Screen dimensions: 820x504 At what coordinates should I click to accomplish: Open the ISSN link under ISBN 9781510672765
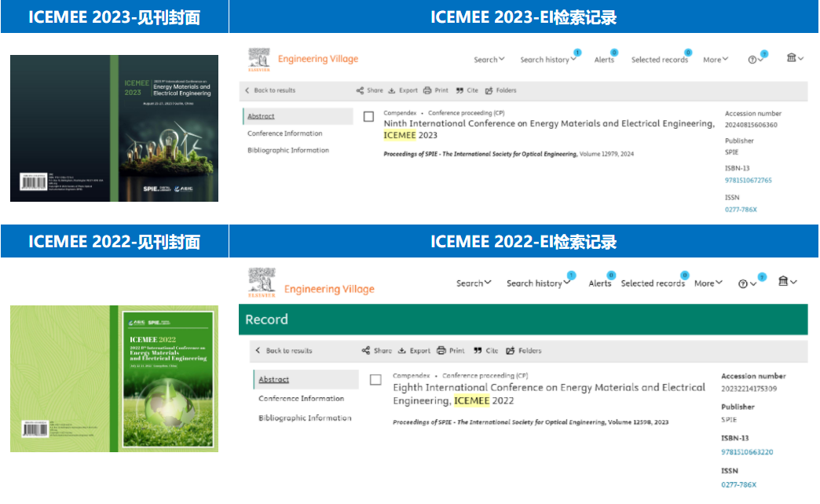tap(741, 210)
